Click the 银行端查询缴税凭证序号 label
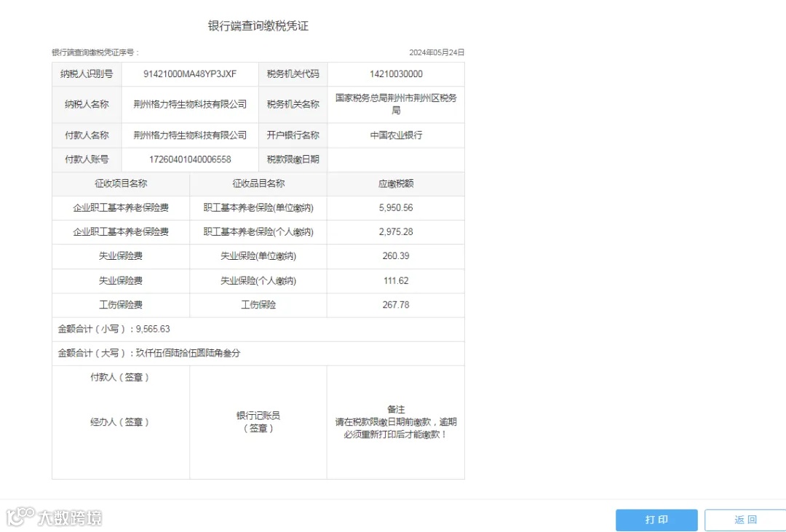This screenshot has height=532, width=786. point(95,52)
